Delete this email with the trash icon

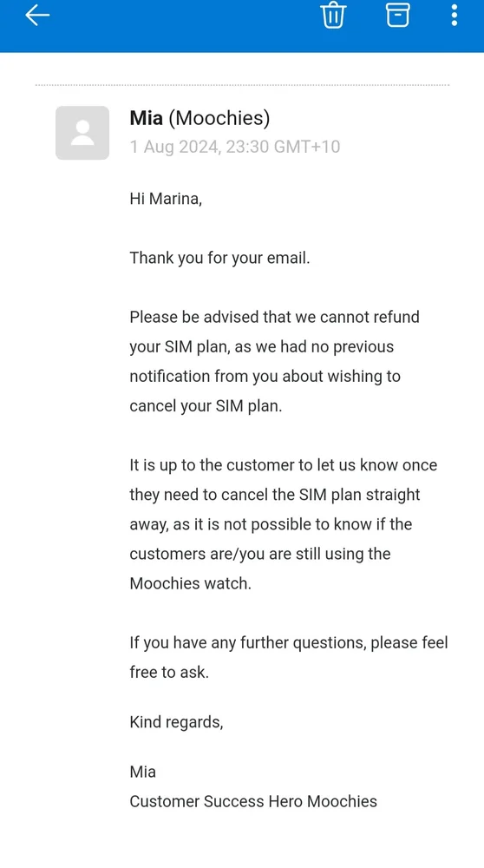click(x=333, y=16)
